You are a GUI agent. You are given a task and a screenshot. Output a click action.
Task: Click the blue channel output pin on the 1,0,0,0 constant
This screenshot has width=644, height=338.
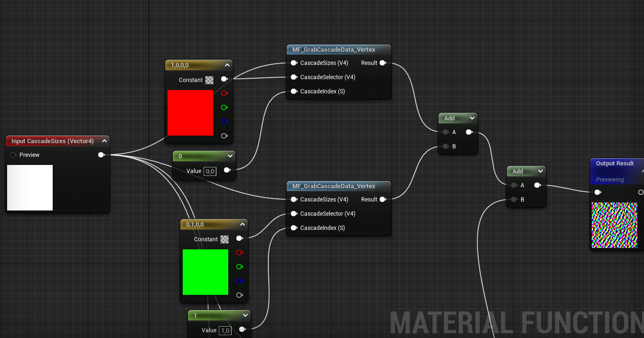[224, 122]
